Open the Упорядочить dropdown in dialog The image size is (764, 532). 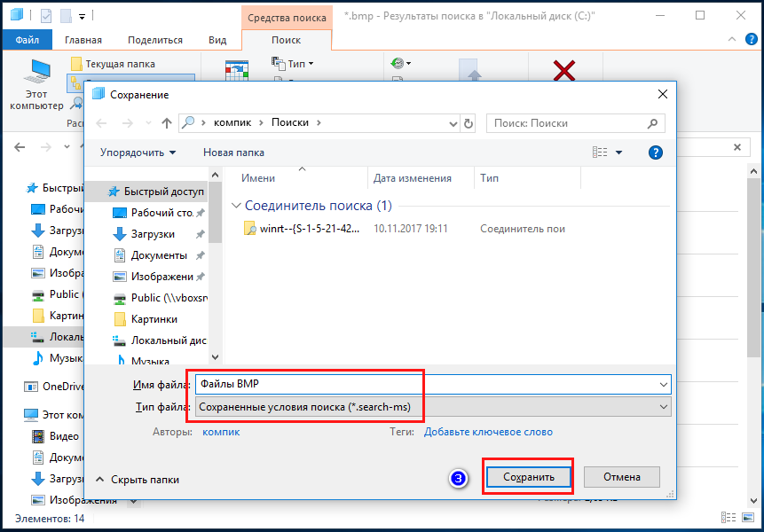click(x=138, y=153)
